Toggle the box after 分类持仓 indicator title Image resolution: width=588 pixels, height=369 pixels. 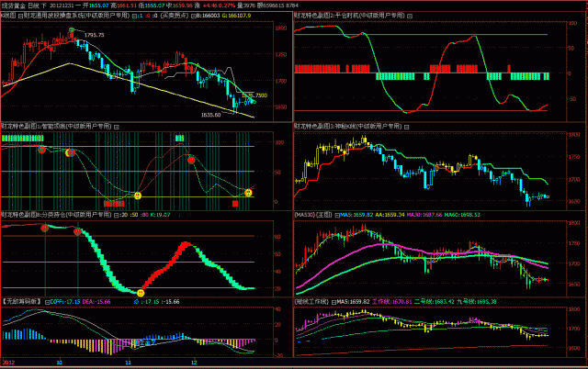click(117, 213)
